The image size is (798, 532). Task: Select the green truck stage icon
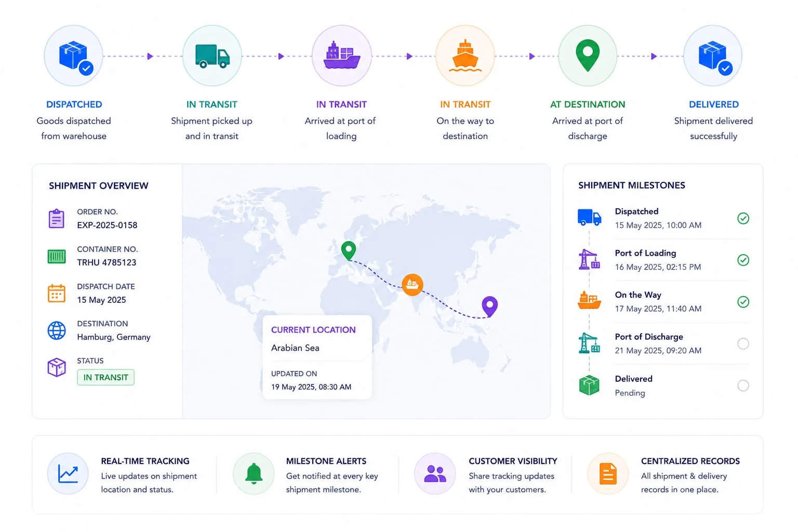(212, 56)
